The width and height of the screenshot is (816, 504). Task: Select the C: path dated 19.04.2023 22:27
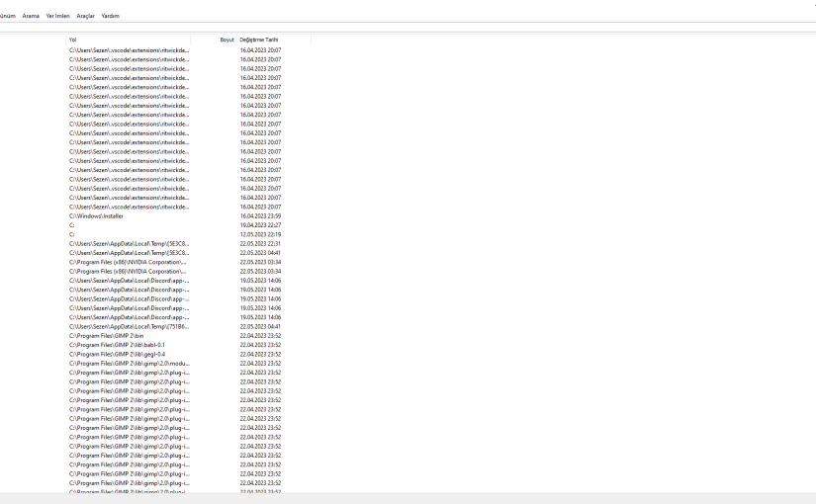(72, 225)
